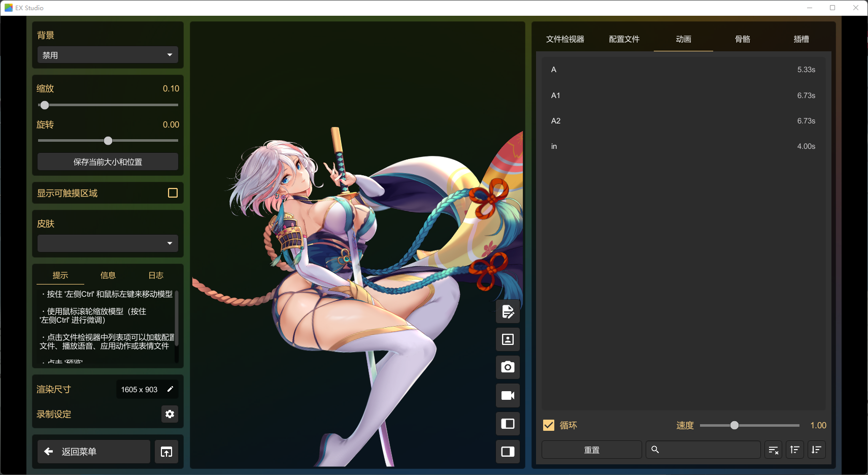Click the 旋转 value 0.00

point(171,124)
